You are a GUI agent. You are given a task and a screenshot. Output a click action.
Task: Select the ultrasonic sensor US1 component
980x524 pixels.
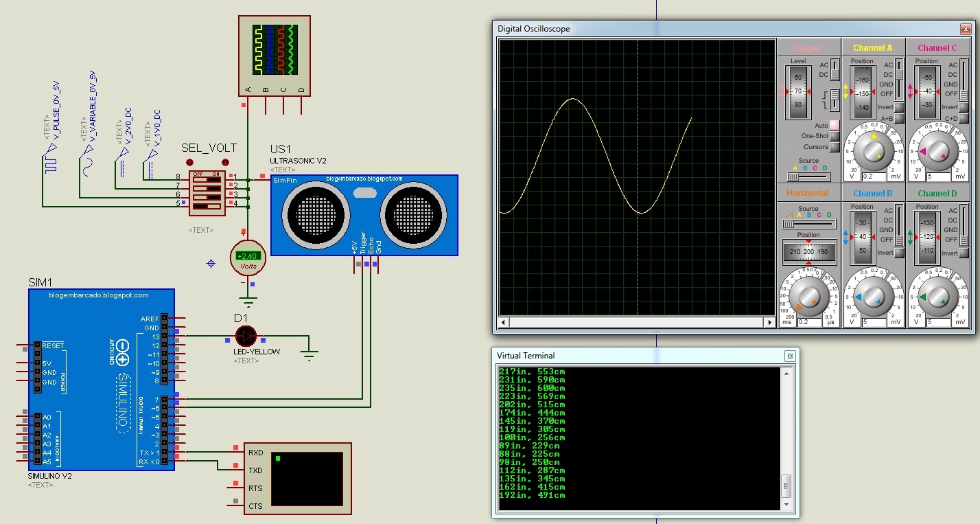(364, 215)
